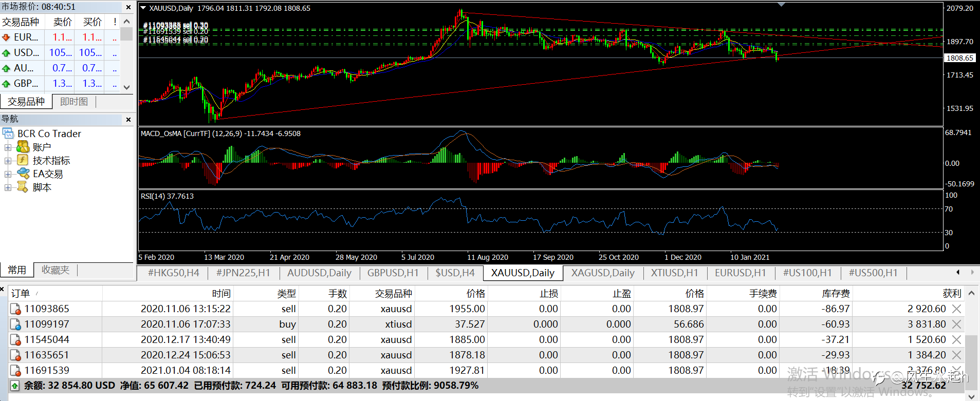Click the balance row summary icon
980x401 pixels.
[x=15, y=386]
